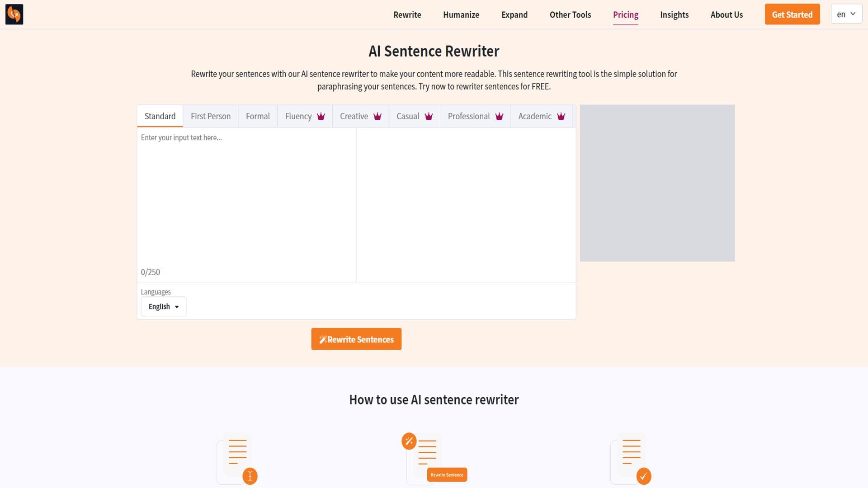
Task: Click the Rewrite Sentence illustration icon
Action: (x=434, y=459)
